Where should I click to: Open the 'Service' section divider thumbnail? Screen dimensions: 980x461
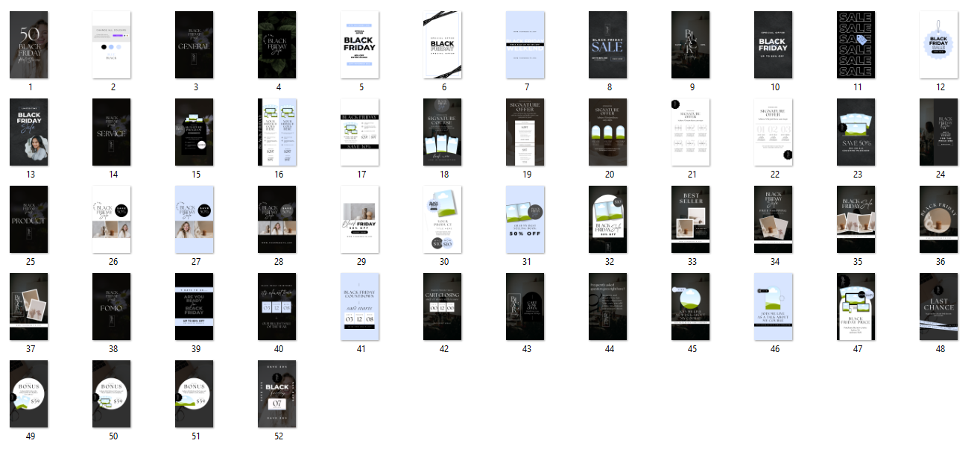coord(112,132)
